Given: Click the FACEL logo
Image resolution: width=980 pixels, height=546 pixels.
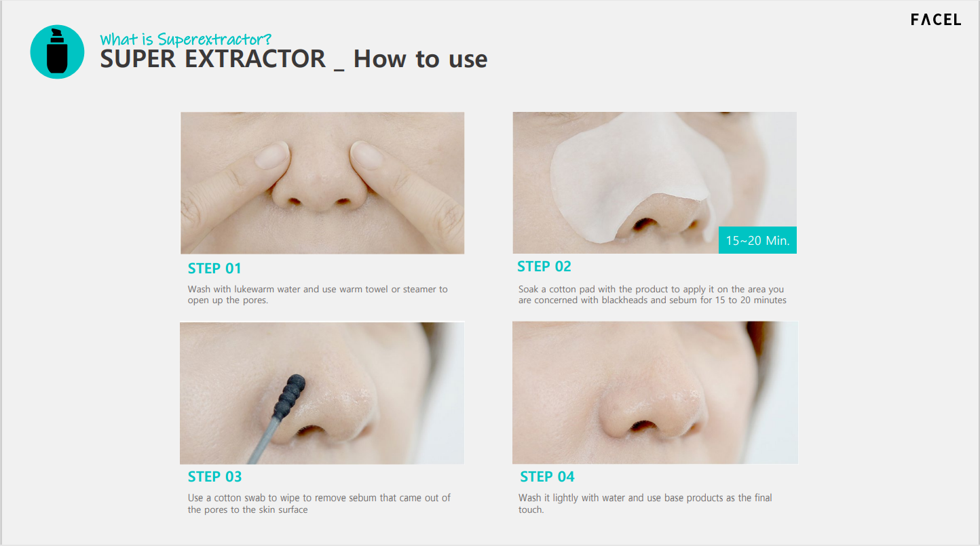Looking at the screenshot, I should click(x=936, y=20).
